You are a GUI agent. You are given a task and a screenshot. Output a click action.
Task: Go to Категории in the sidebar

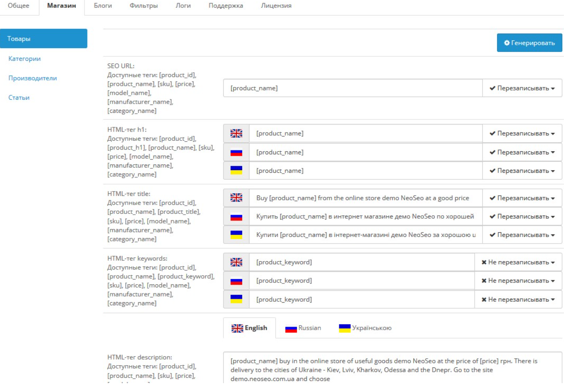pyautogui.click(x=25, y=59)
